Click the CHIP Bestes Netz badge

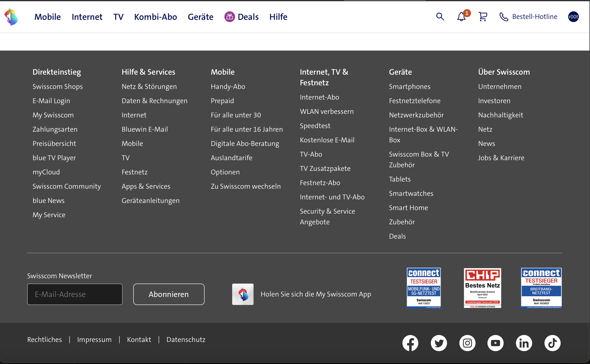[482, 288]
